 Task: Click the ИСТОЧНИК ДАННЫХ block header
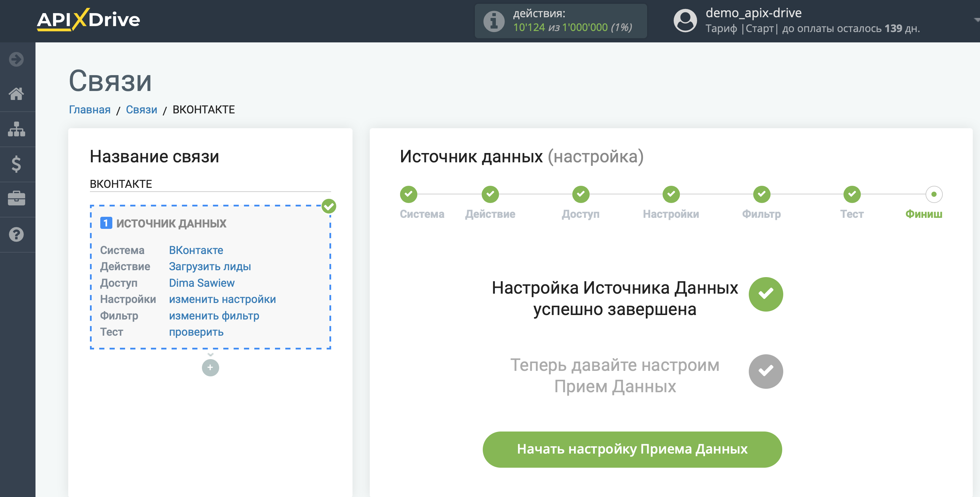click(171, 223)
